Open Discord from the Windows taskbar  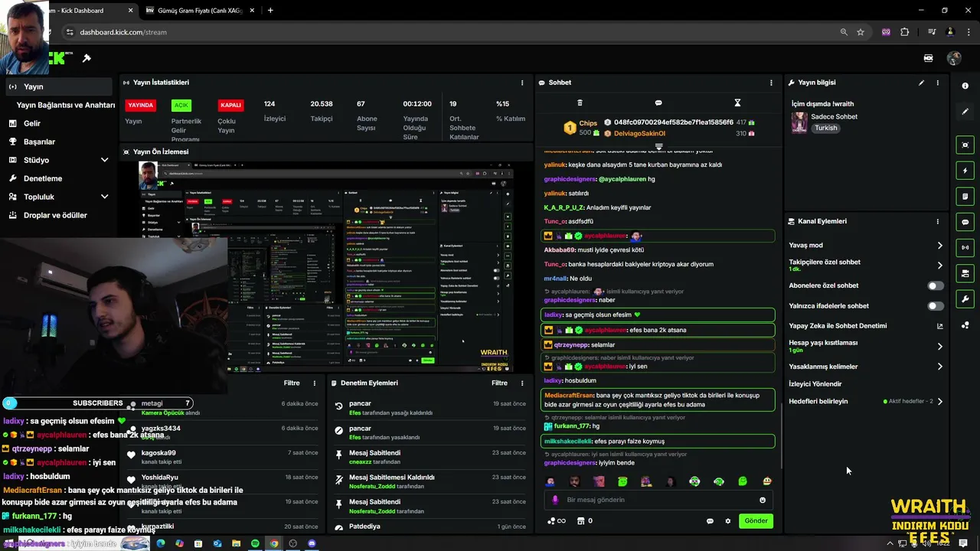312,543
